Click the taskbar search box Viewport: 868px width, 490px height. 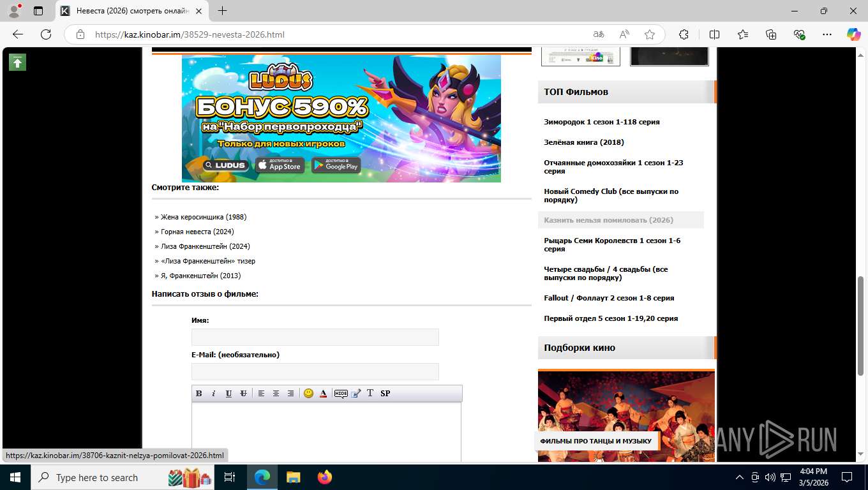(124, 477)
